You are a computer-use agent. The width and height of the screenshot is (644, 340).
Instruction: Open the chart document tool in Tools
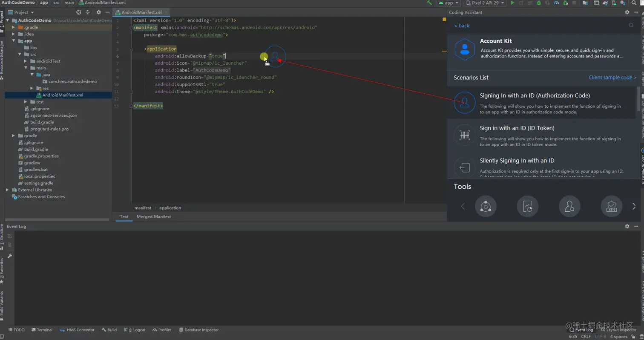click(x=528, y=207)
